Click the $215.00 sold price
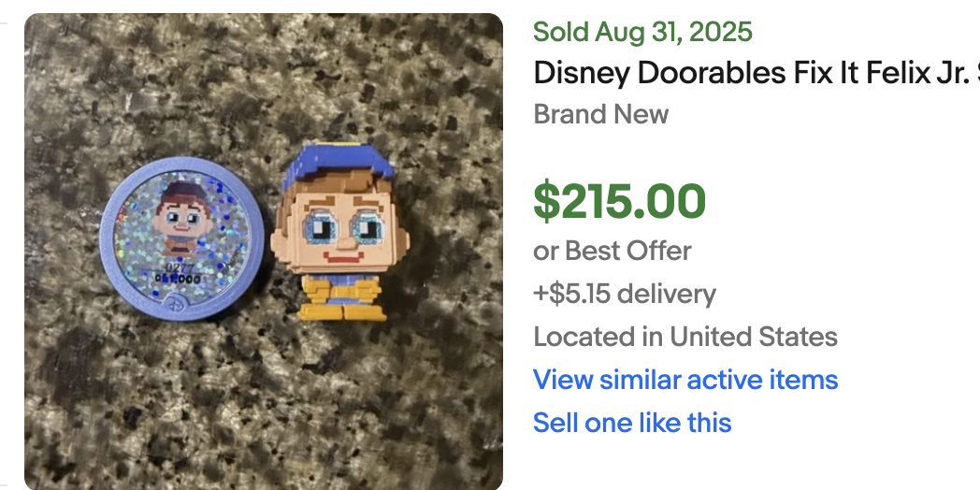This screenshot has width=980, height=490. click(619, 201)
